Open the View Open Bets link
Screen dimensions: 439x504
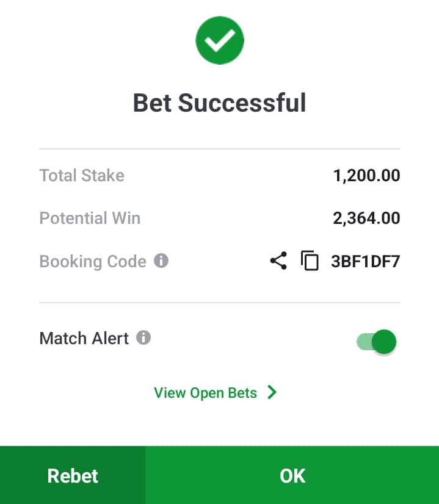(206, 392)
